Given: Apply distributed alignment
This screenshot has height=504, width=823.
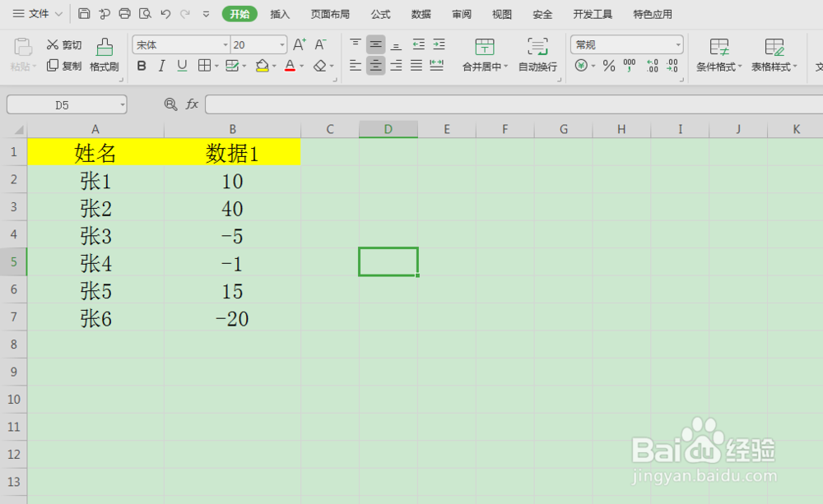Looking at the screenshot, I should click(x=437, y=66).
